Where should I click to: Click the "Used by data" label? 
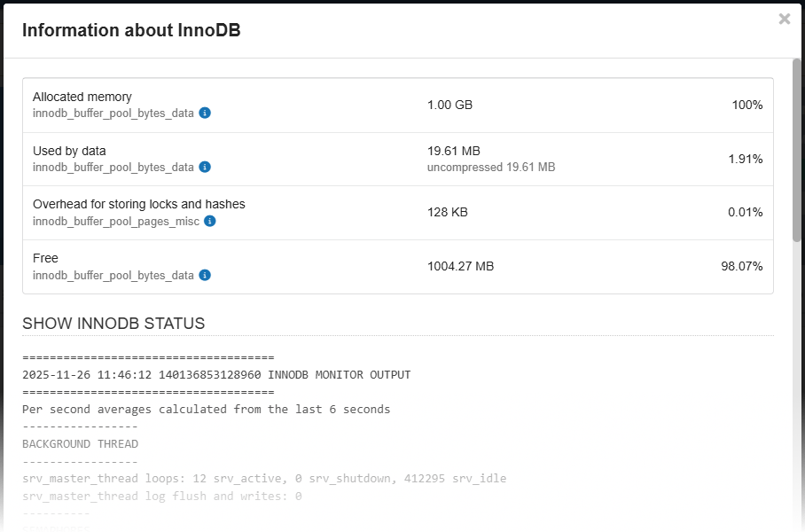[69, 151]
